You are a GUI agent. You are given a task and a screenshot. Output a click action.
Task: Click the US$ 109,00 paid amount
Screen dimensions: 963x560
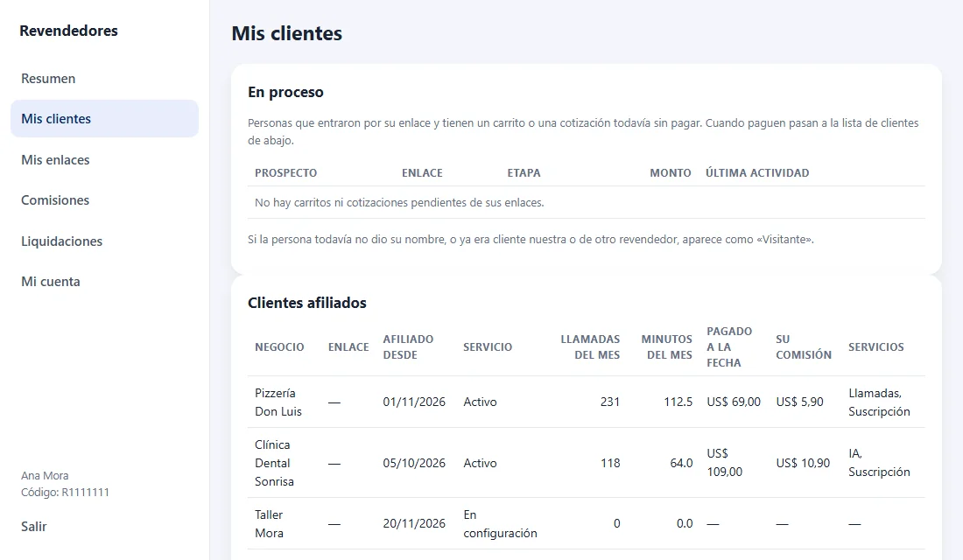click(x=725, y=463)
